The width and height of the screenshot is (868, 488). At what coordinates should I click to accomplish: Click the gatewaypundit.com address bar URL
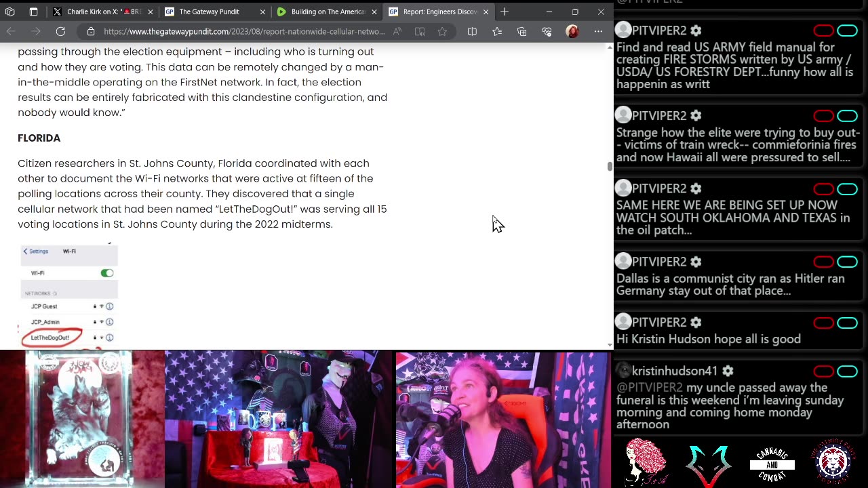pyautogui.click(x=244, y=31)
